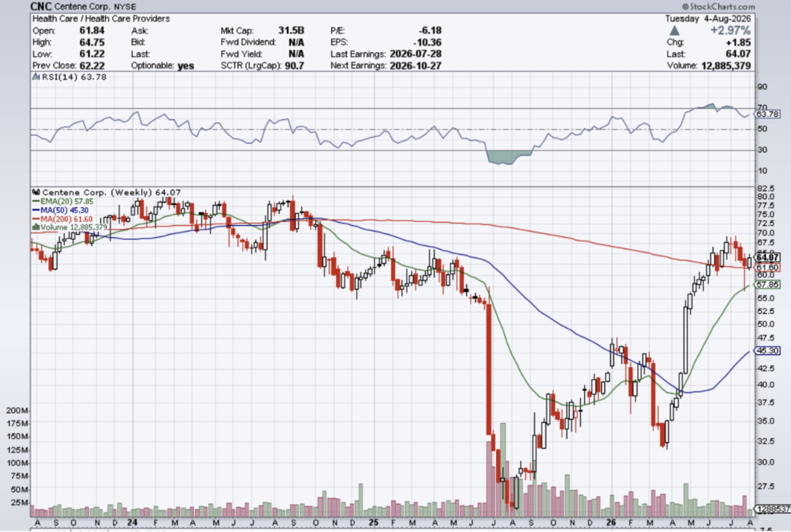791x532 pixels.
Task: Click the Next Earnings date 2026-10-27
Action: 416,66
